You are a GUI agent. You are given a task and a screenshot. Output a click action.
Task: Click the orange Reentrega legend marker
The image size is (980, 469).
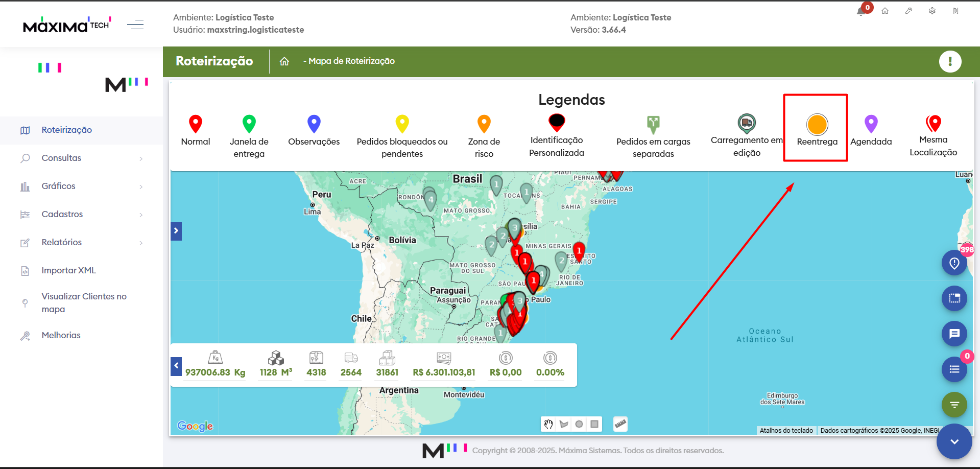[x=817, y=125]
